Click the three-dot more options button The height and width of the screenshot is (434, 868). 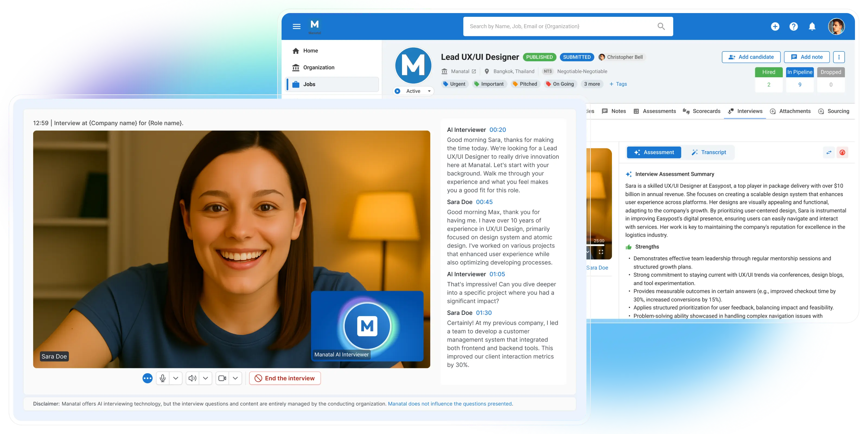click(839, 57)
